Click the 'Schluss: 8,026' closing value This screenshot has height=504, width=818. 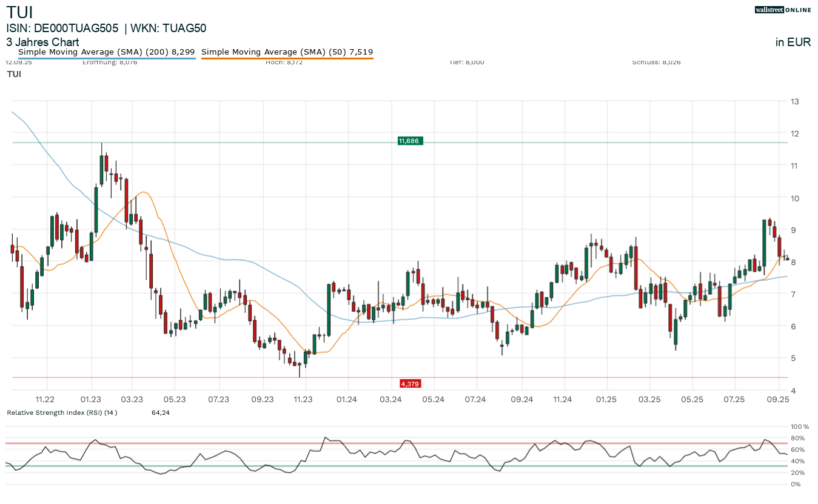click(x=656, y=62)
